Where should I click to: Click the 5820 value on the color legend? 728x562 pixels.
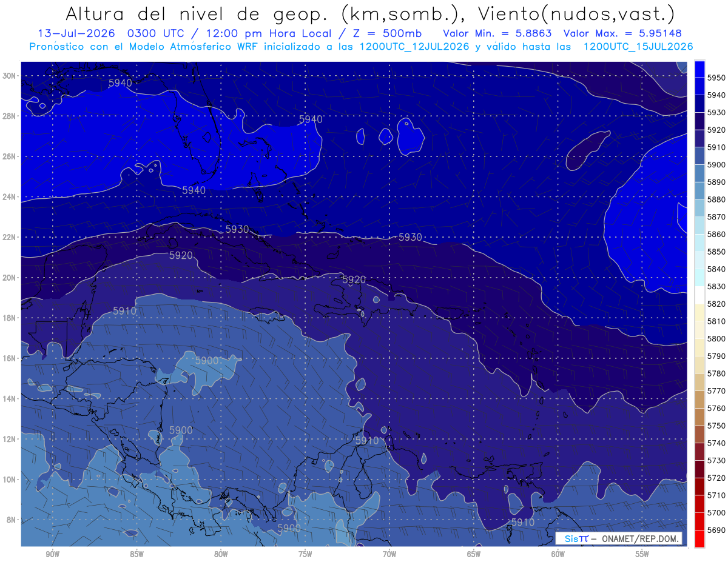coord(716,304)
